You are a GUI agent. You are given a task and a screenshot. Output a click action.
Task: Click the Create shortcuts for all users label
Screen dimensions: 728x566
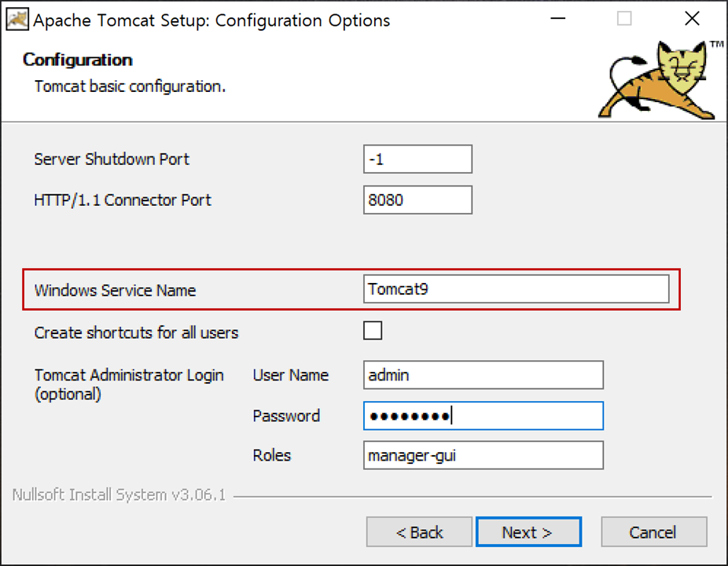136,333
